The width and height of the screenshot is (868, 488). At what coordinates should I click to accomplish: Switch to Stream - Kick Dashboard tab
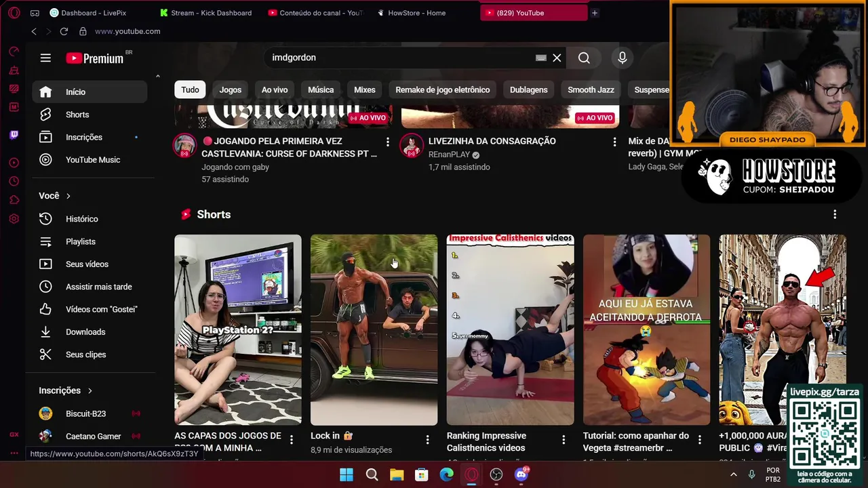pos(207,13)
